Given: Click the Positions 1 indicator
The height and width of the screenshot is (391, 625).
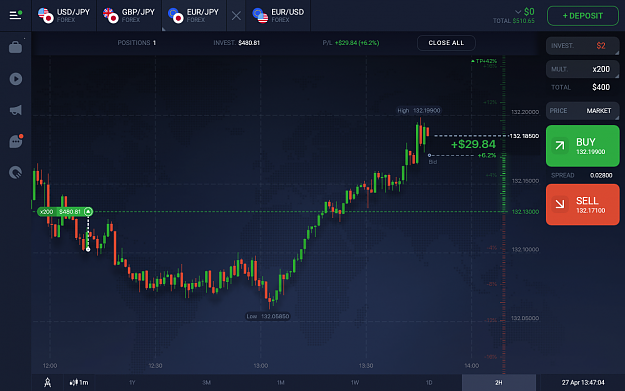Looking at the screenshot, I should (x=136, y=43).
